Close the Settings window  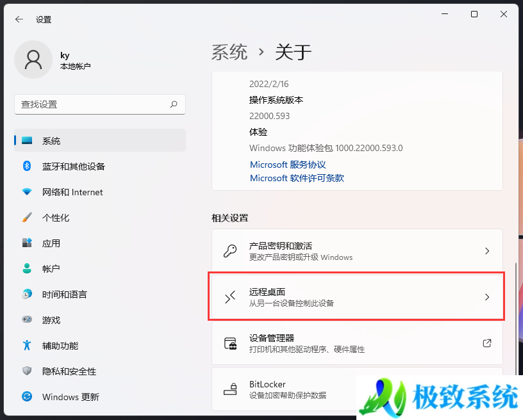(x=504, y=14)
